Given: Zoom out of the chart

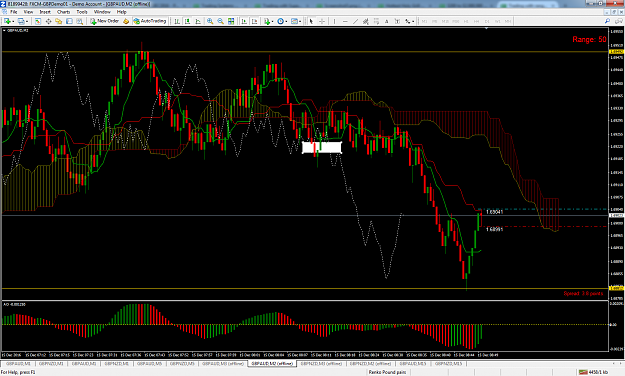Looking at the screenshot, I should coord(220,21).
